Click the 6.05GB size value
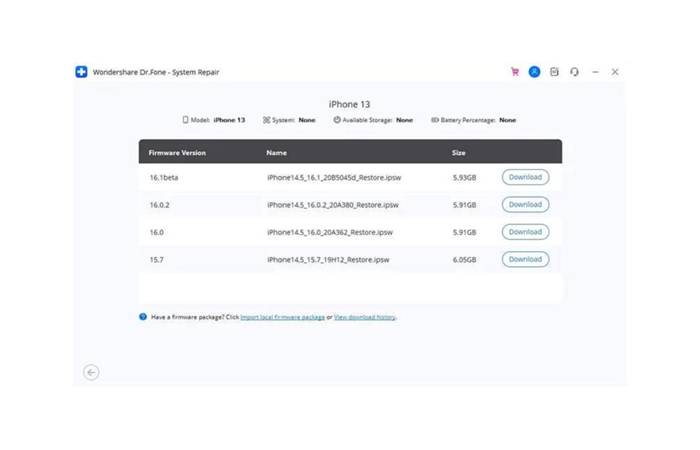 click(x=464, y=260)
